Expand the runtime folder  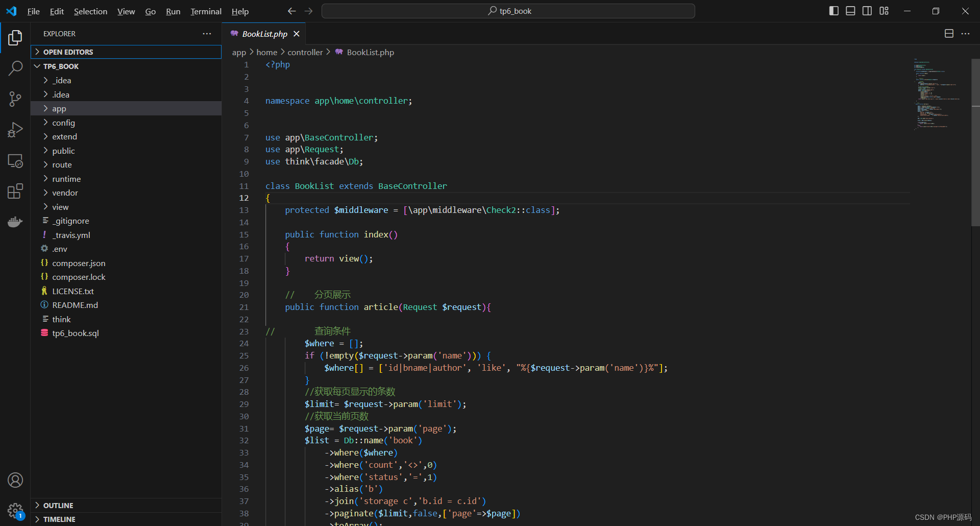click(126, 179)
